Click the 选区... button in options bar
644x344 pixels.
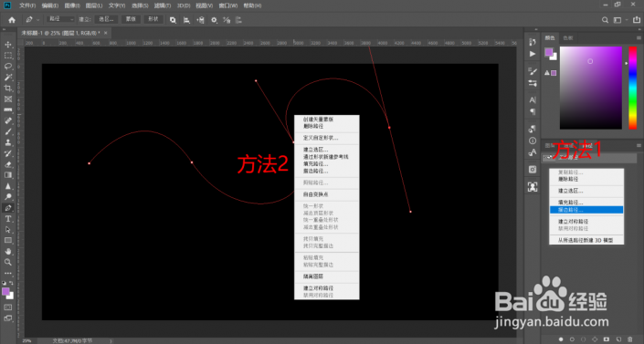click(x=106, y=19)
